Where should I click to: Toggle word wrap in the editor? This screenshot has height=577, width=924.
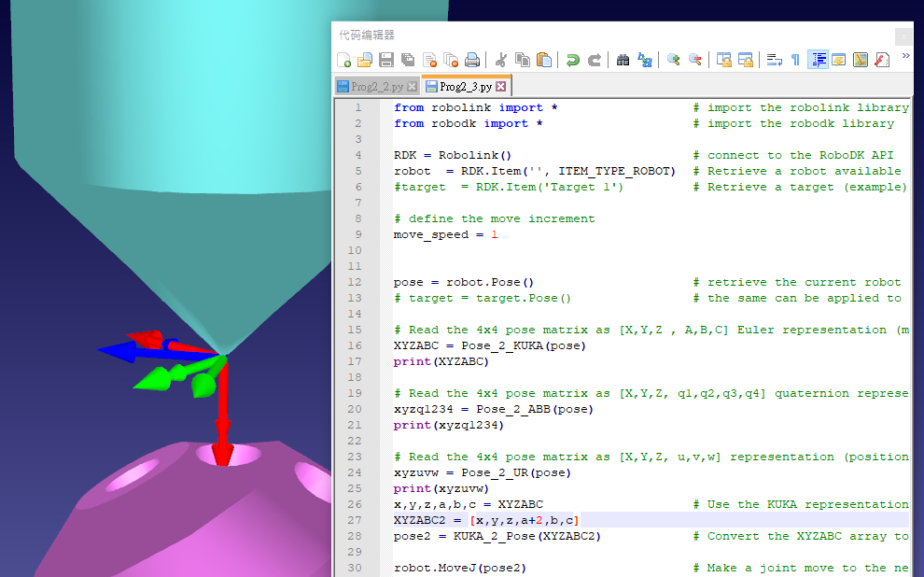tap(774, 60)
